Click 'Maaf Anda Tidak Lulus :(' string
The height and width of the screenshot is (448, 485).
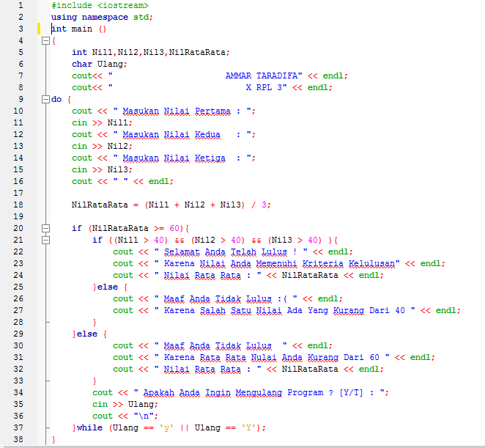(226, 298)
